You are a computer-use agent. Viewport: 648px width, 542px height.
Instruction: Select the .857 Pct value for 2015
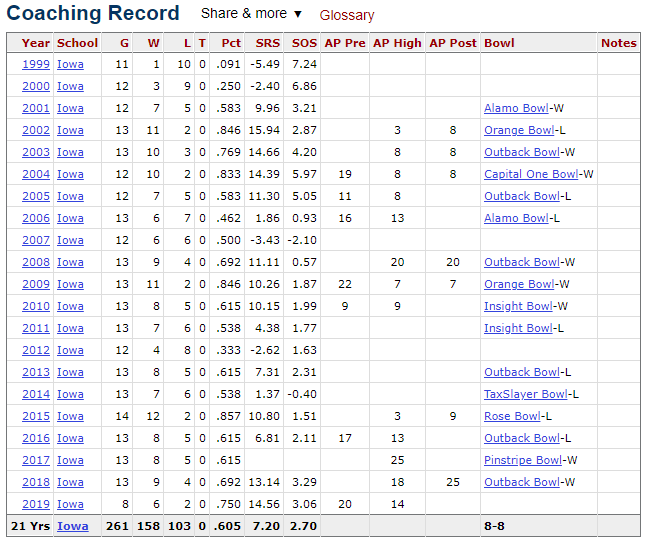(x=229, y=416)
